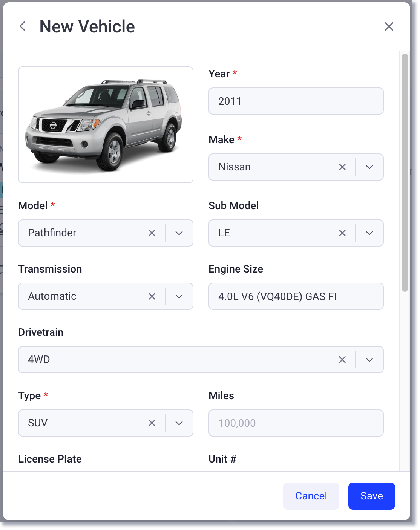Open the Drivetrain dropdown options

click(x=369, y=360)
